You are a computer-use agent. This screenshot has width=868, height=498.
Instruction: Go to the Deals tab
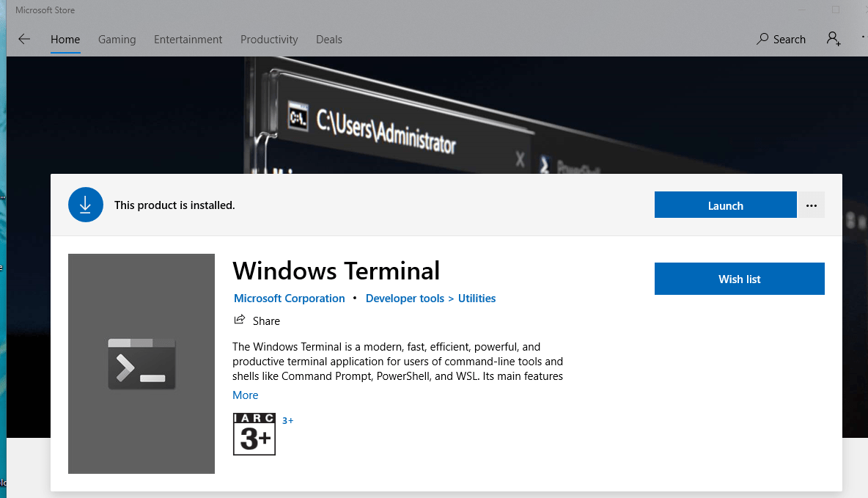click(x=329, y=40)
